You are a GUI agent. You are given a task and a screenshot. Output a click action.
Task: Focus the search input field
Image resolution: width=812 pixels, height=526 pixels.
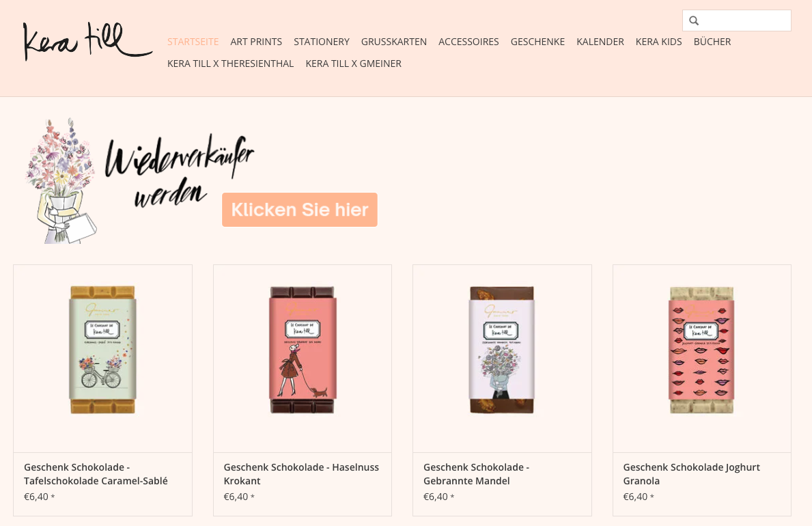(x=736, y=20)
